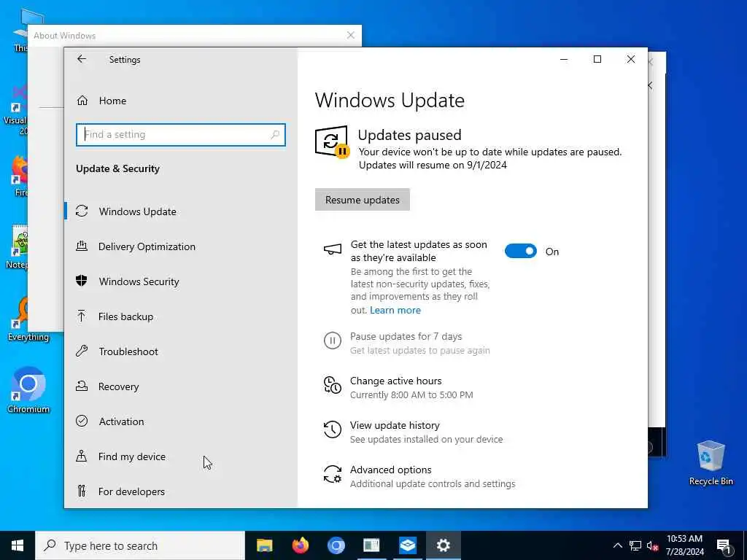The height and width of the screenshot is (560, 747).
Task: Click the muted volume tray icon
Action: 652,545
